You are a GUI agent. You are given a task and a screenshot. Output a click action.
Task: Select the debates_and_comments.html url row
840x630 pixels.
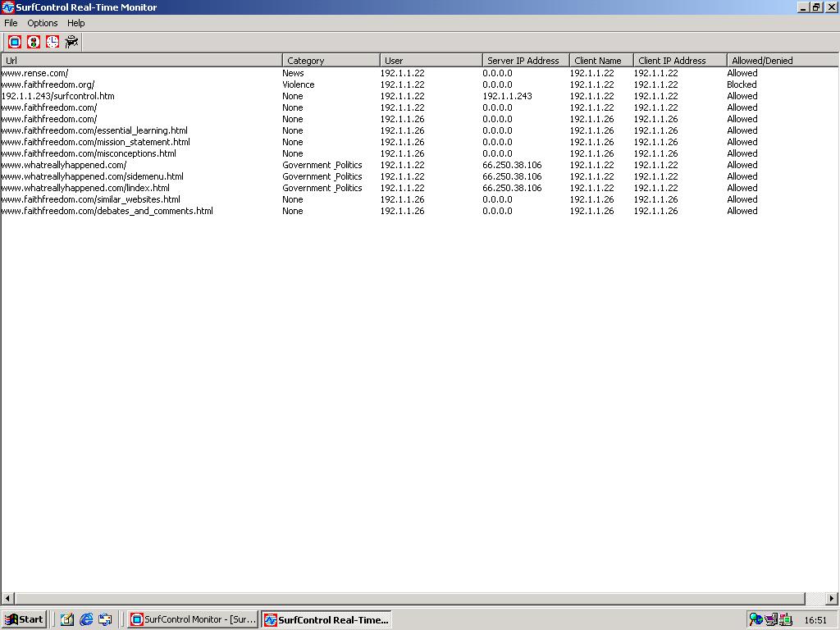click(x=107, y=211)
